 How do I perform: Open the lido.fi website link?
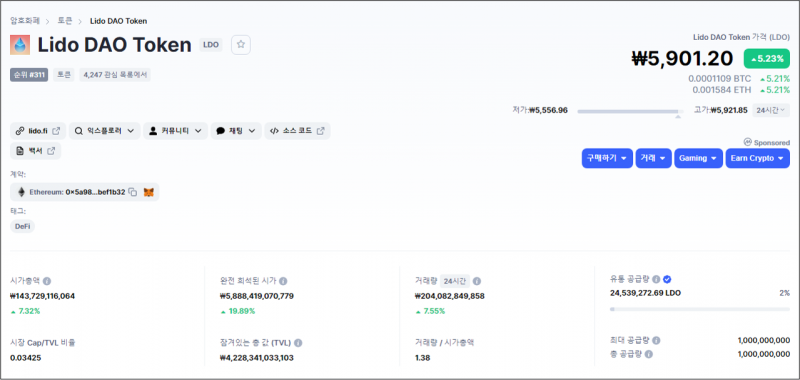38,131
